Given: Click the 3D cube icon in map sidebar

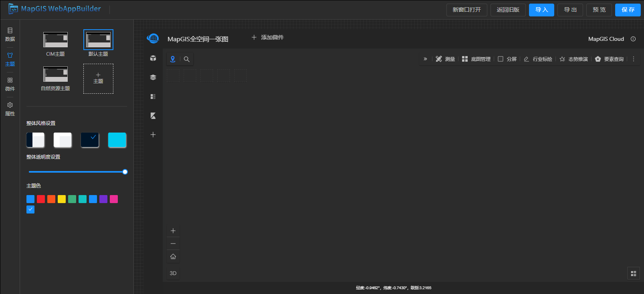Looking at the screenshot, I should tap(153, 58).
